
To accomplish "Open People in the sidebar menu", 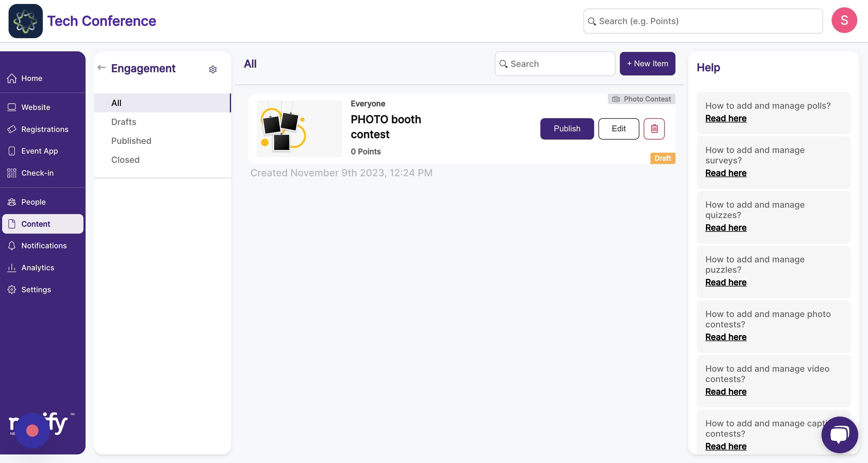I will coord(33,202).
